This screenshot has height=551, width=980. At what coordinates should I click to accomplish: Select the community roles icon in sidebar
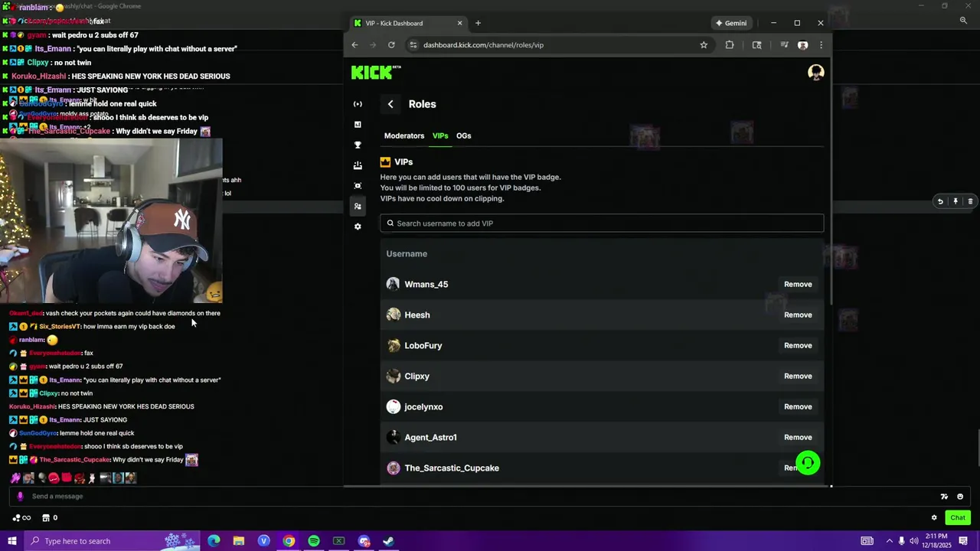(x=358, y=206)
